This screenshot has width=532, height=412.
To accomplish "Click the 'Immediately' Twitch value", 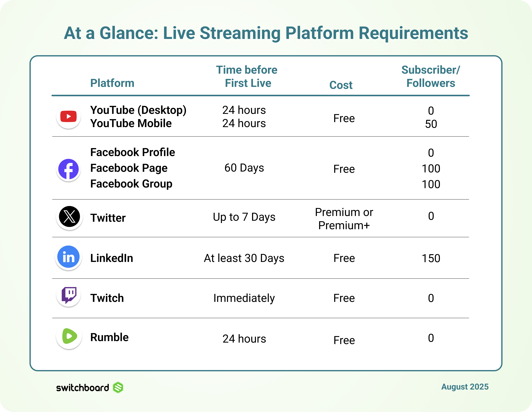I will [244, 299].
